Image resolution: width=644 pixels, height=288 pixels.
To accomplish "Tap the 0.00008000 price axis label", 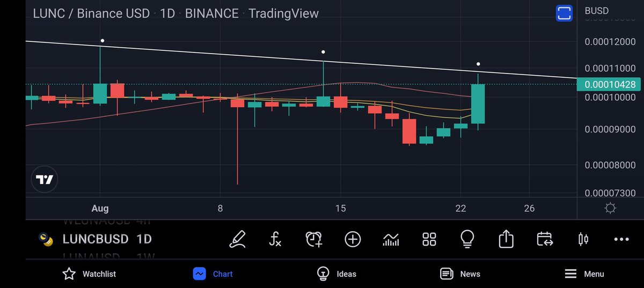I will (x=611, y=166).
